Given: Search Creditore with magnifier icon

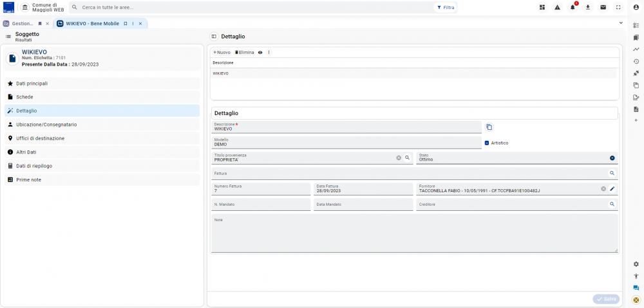Looking at the screenshot, I should (x=612, y=204).
